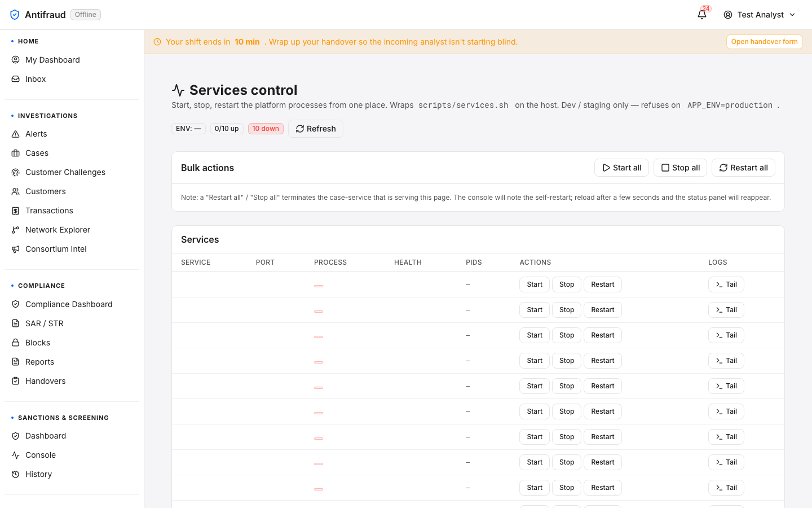
Task: Click the ENV badge
Action: (x=188, y=129)
